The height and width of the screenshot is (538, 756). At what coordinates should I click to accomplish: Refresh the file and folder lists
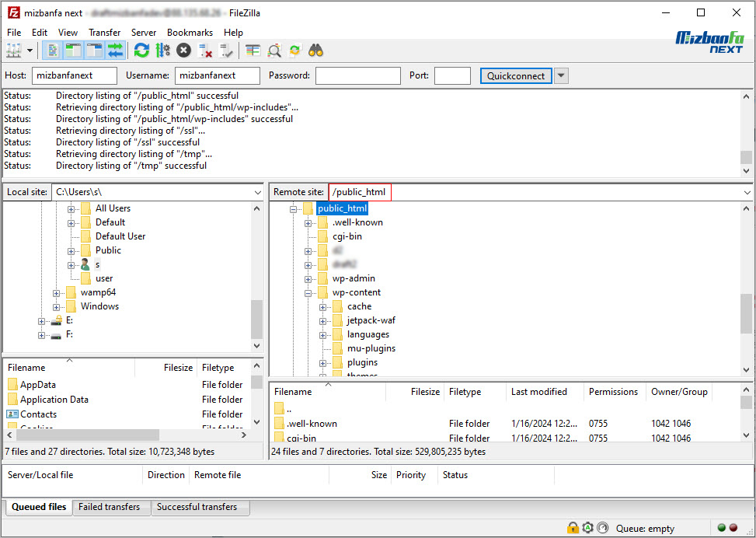point(141,51)
